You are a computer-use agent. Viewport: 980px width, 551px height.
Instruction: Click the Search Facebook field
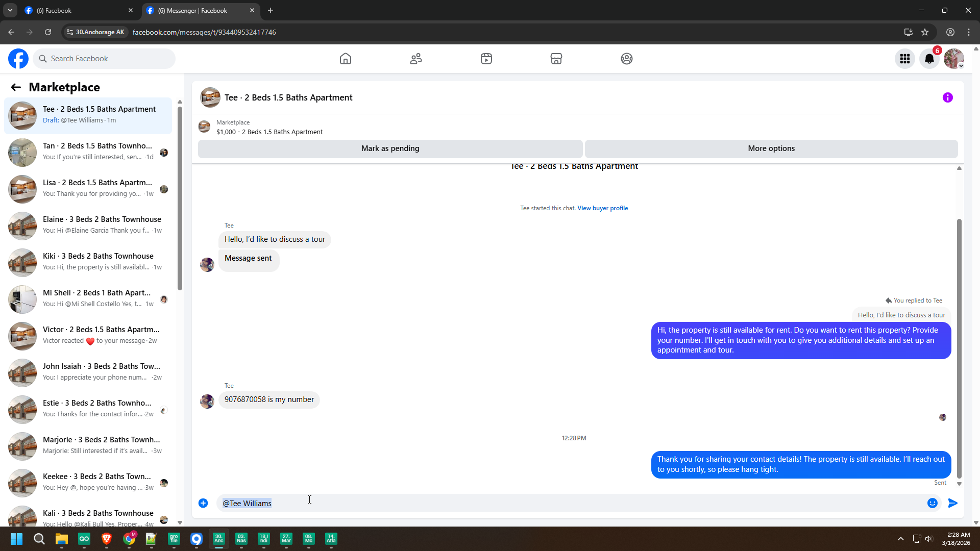pyautogui.click(x=105, y=59)
